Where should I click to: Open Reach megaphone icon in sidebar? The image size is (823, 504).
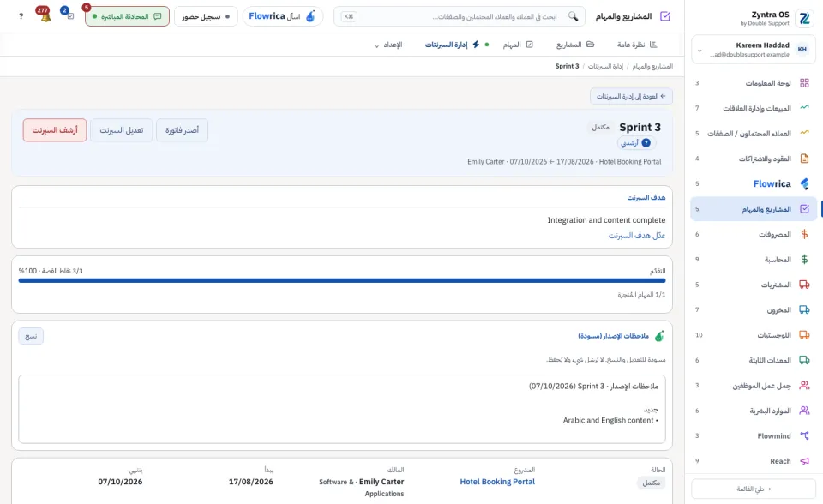coord(804,461)
